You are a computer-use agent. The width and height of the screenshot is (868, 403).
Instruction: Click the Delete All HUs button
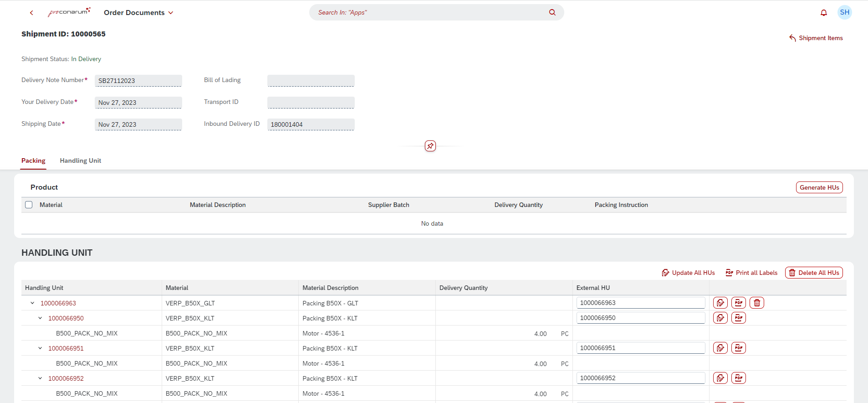click(x=813, y=273)
